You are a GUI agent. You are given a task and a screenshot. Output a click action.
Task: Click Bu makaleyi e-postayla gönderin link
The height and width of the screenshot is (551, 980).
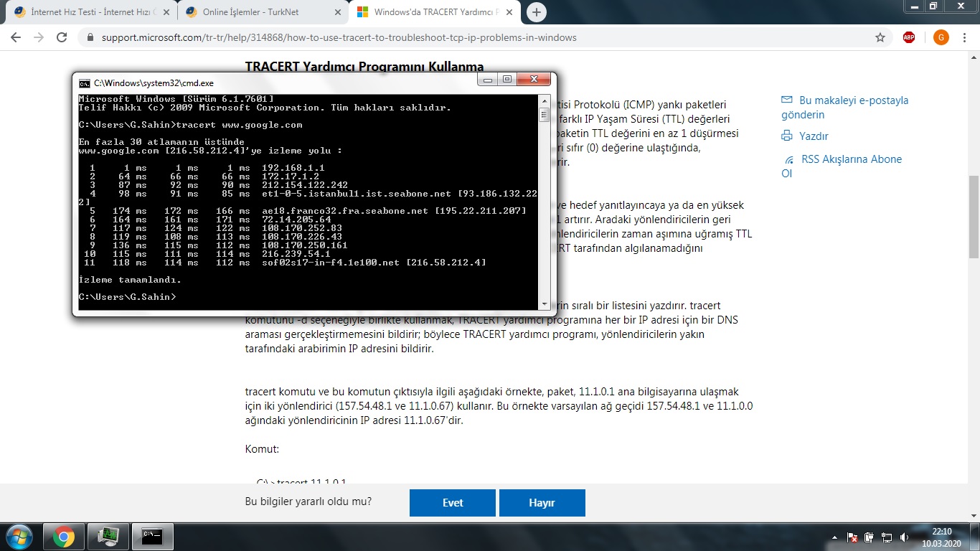[x=844, y=108]
